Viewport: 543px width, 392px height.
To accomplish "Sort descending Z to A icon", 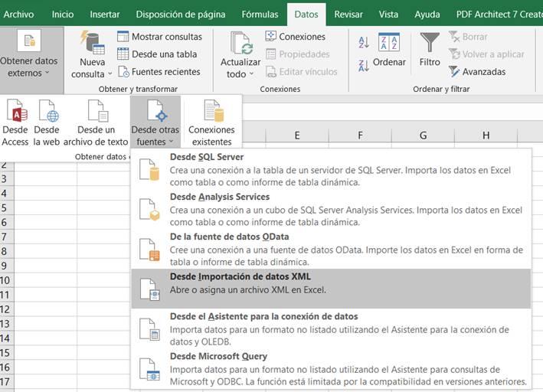I will point(363,65).
